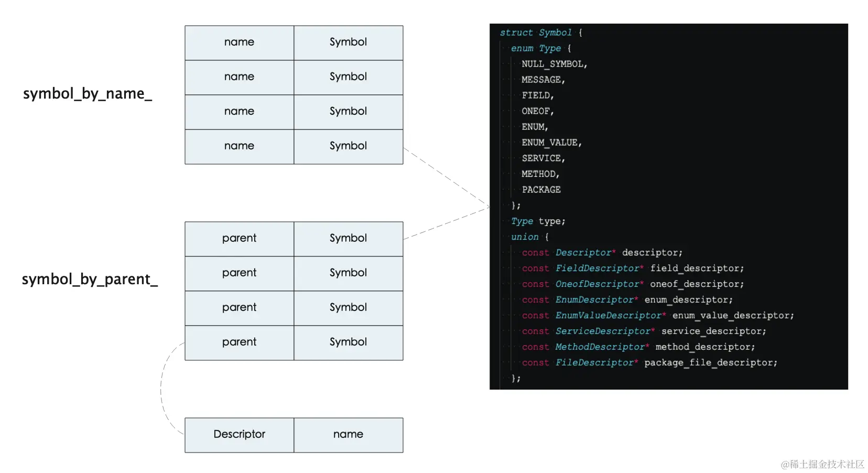Click the 'enum Type {' code line

click(x=541, y=48)
